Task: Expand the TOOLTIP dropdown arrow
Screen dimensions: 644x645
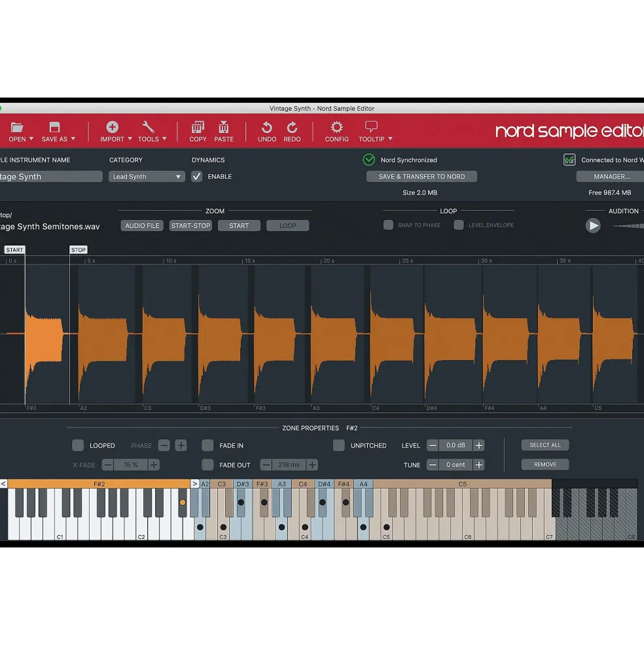Action: (390, 139)
